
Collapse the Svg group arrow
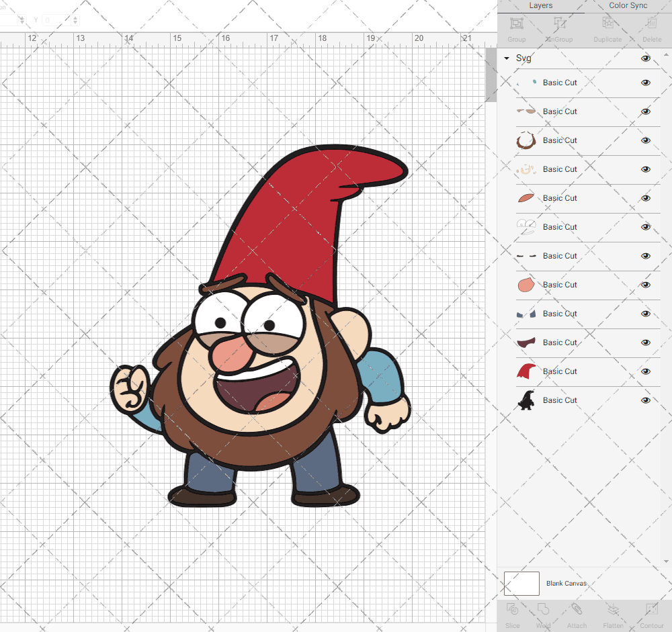click(x=507, y=58)
